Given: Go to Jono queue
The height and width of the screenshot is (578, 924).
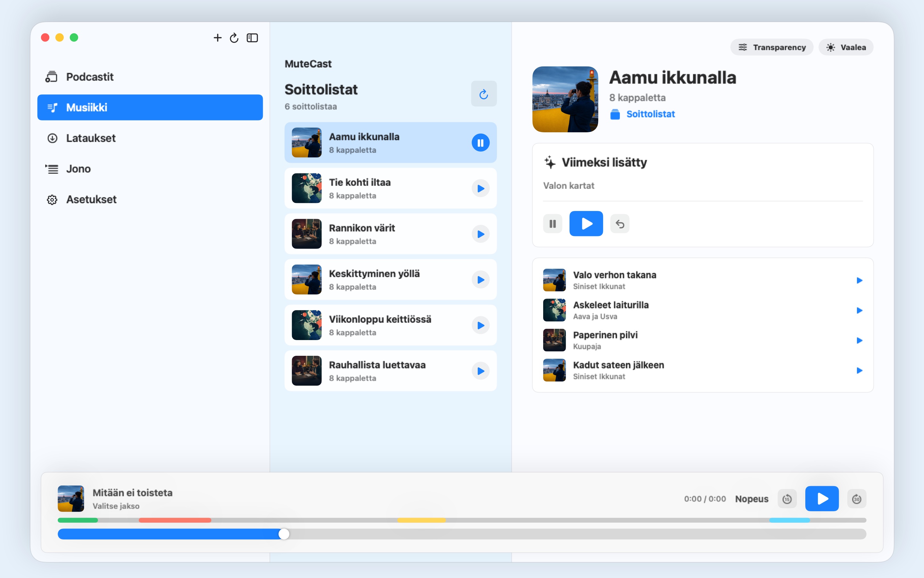Looking at the screenshot, I should (x=150, y=169).
